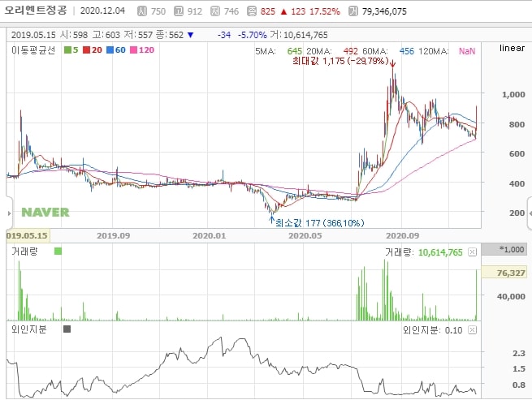Viewport: 532px width, 400px height.
Task: Collapse the right side panel arrow
Action: coord(530,213)
